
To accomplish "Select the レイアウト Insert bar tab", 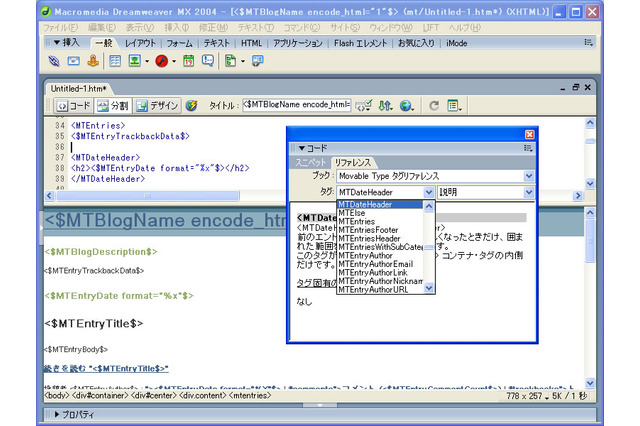I will tap(140, 43).
